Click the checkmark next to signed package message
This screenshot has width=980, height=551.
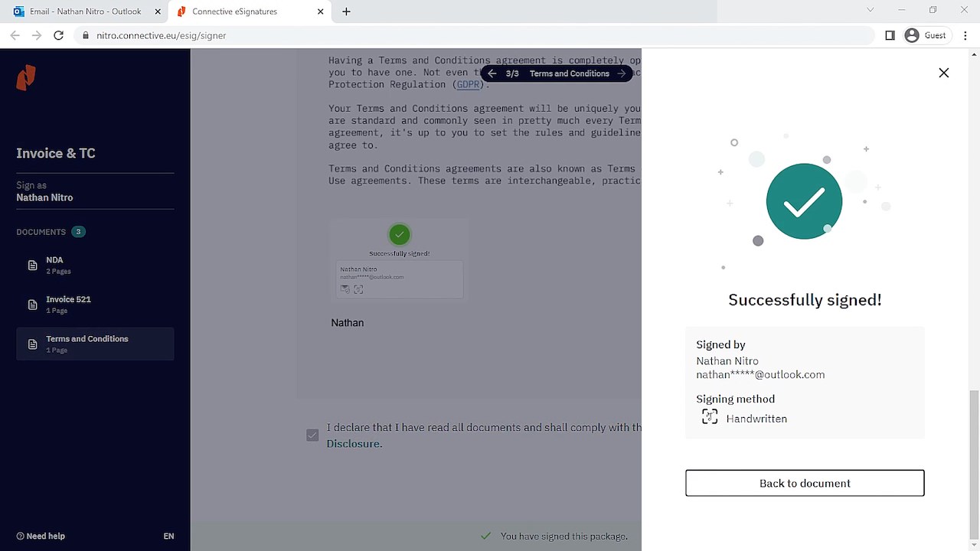pos(485,536)
